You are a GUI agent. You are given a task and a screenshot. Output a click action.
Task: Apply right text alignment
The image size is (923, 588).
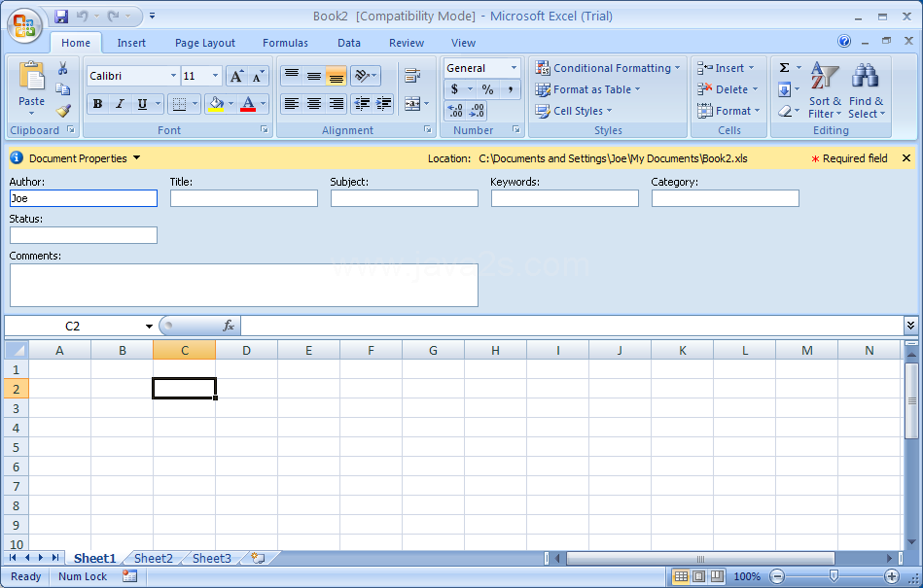pyautogui.click(x=337, y=104)
